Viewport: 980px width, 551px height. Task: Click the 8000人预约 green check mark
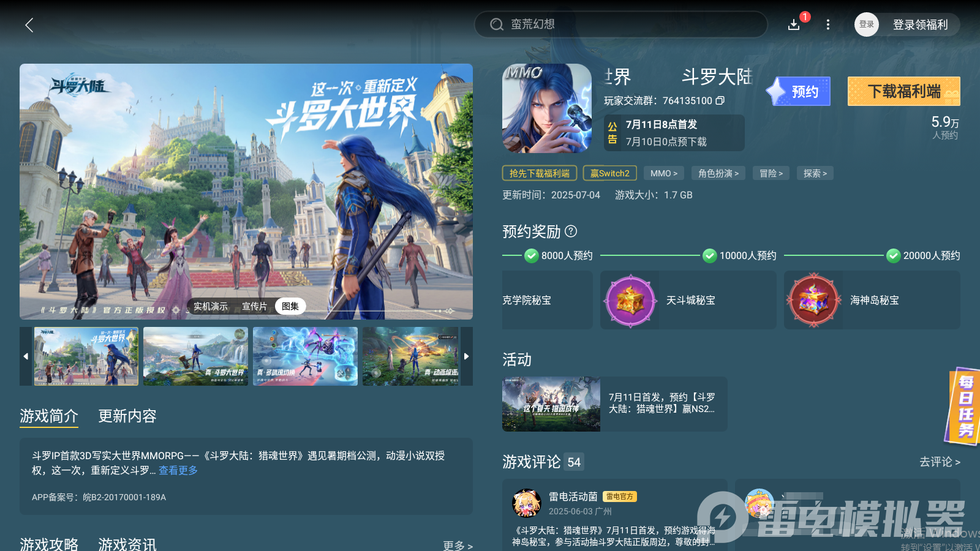532,255
